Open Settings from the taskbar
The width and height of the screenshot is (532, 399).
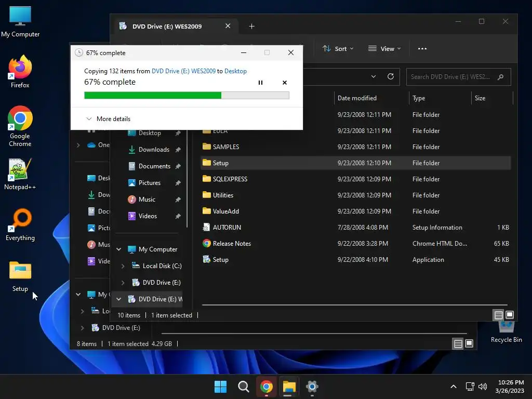click(312, 387)
